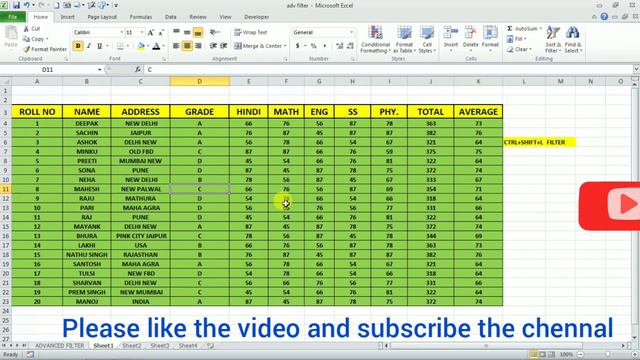
Task: Click the Save icon in Quick Access Toolbar
Action: [16, 5]
